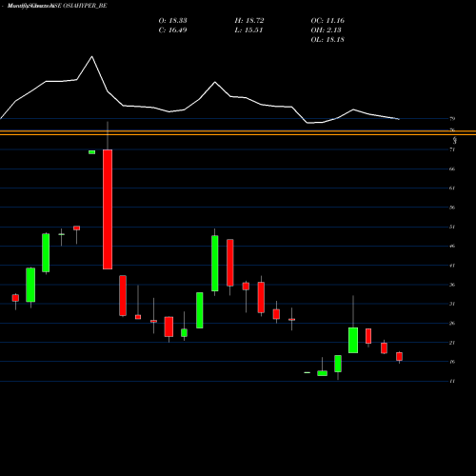This screenshot has height=476, width=476.
Task: Click the OSIAHYPER_BE chart title
Action: tap(85, 6)
